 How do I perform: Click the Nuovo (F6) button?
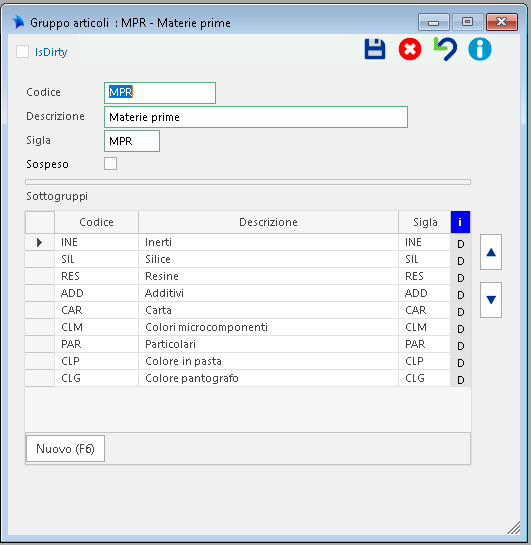(65, 448)
